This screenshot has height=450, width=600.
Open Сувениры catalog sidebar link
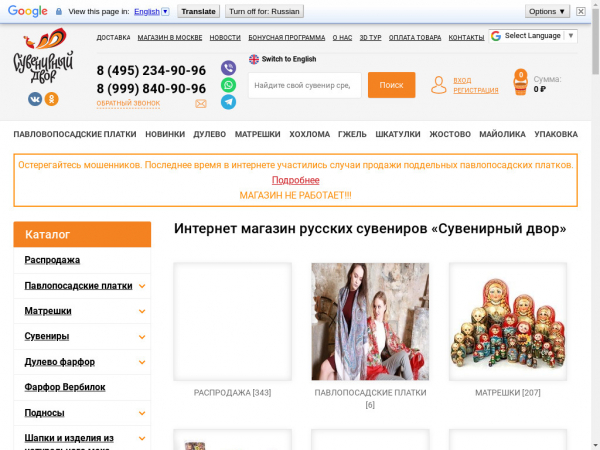[x=47, y=336]
